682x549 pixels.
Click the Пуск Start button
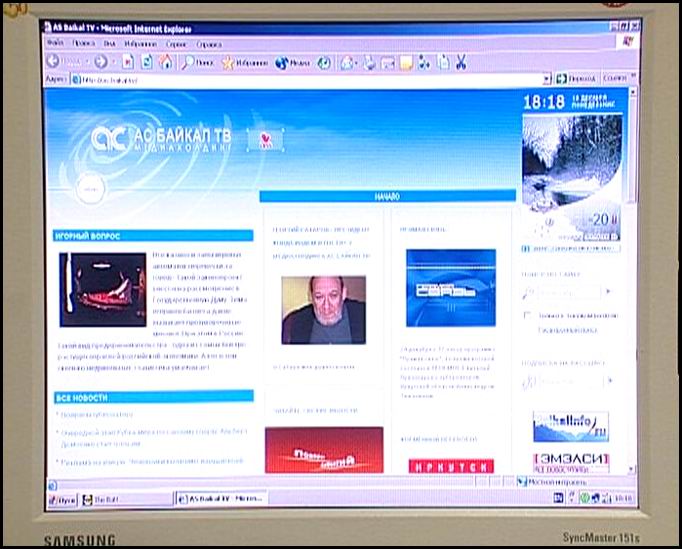tap(62, 500)
